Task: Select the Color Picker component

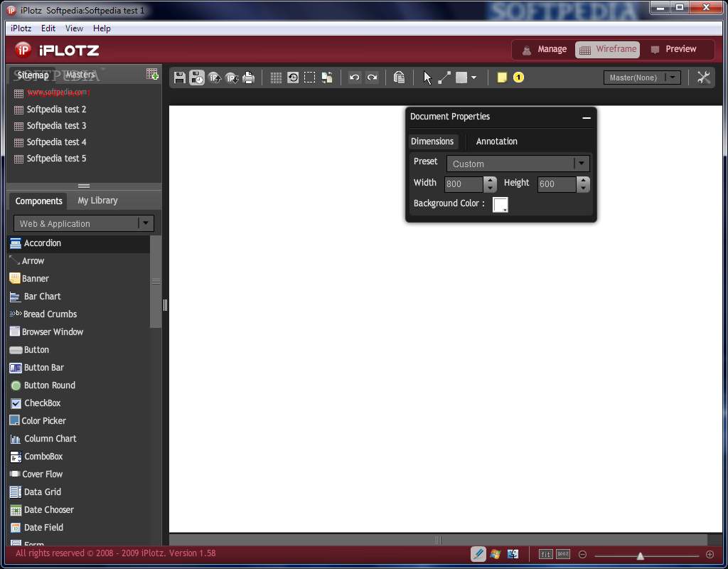Action: pyautogui.click(x=78, y=421)
